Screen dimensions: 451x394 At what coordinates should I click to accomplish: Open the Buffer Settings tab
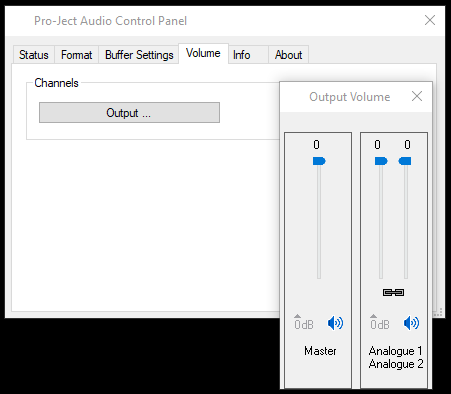click(x=139, y=55)
